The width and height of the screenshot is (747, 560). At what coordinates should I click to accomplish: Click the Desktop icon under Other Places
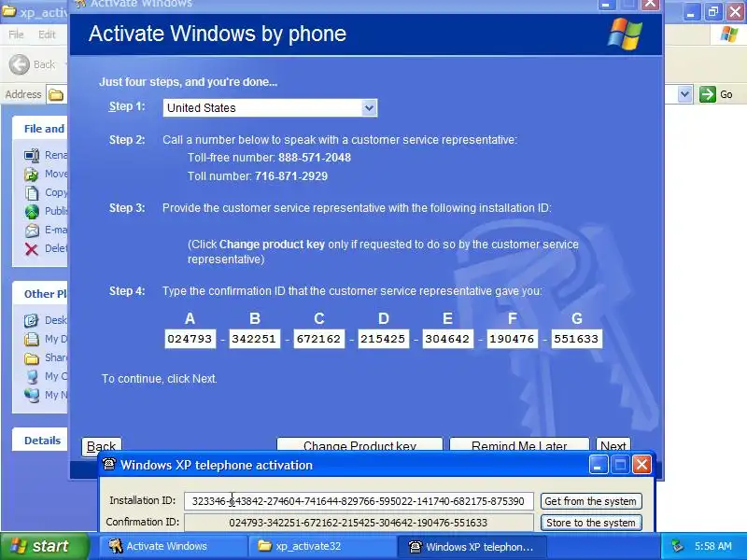32,320
